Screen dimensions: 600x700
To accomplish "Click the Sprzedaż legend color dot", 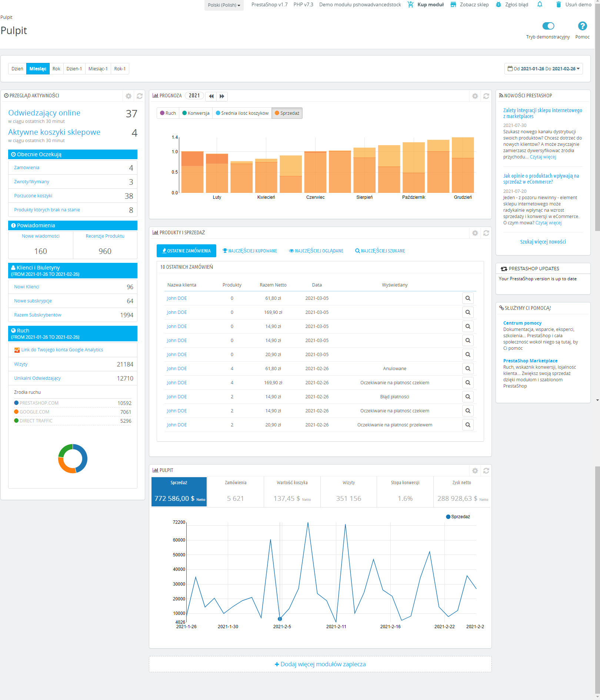I will [448, 517].
